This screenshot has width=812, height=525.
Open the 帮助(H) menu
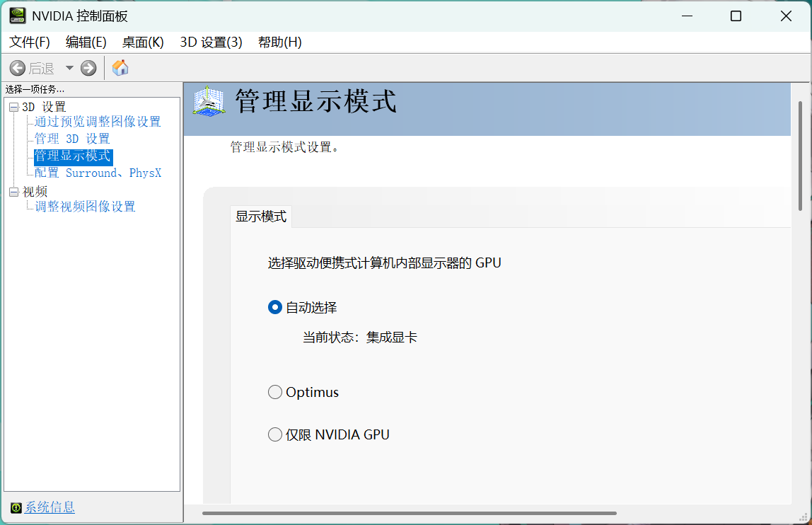279,42
